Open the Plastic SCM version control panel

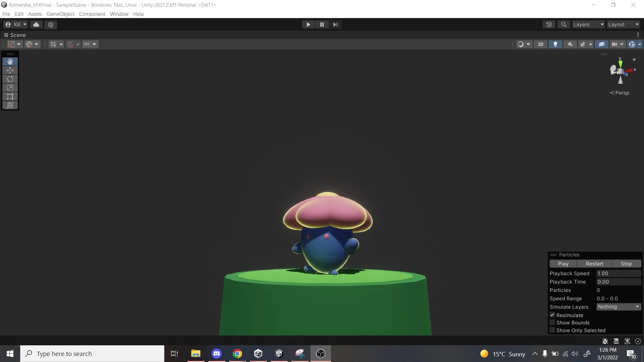pyautogui.click(x=51, y=24)
